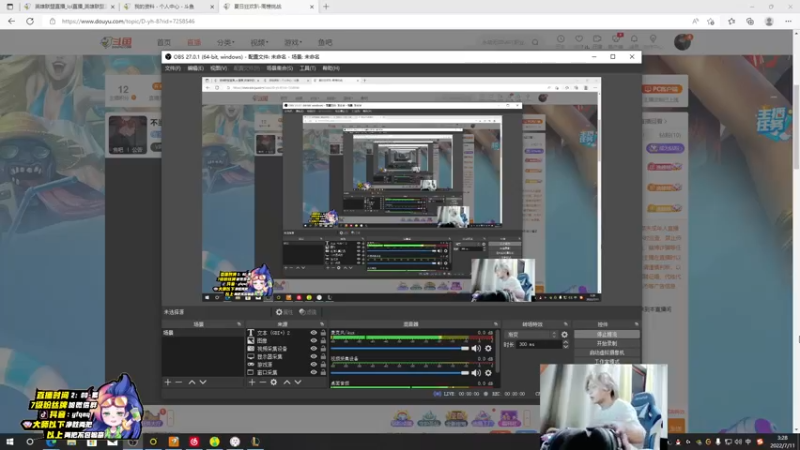
Task: Remove the selected scene with minus
Action: click(179, 382)
